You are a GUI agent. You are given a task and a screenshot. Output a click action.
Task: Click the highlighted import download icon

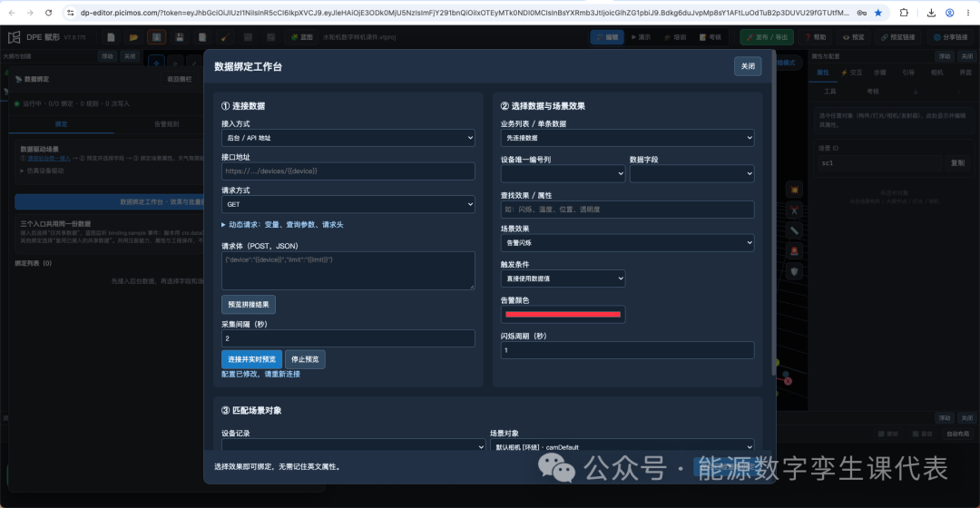(156, 37)
